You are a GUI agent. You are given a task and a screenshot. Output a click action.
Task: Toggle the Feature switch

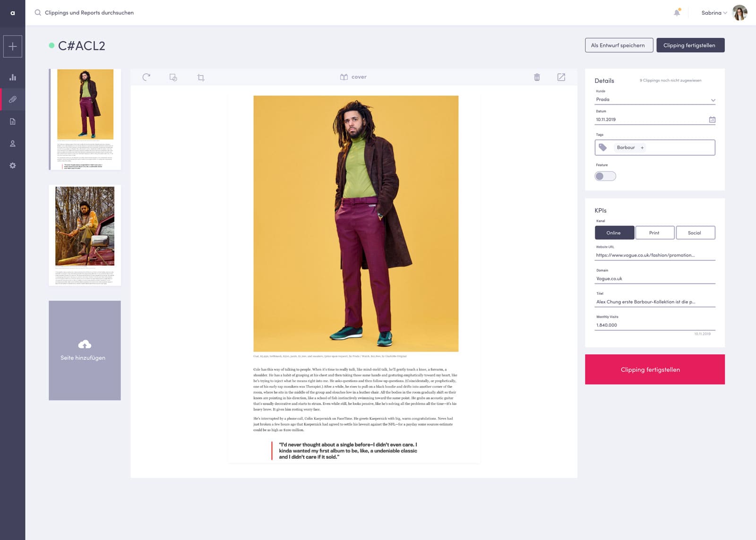pos(605,176)
